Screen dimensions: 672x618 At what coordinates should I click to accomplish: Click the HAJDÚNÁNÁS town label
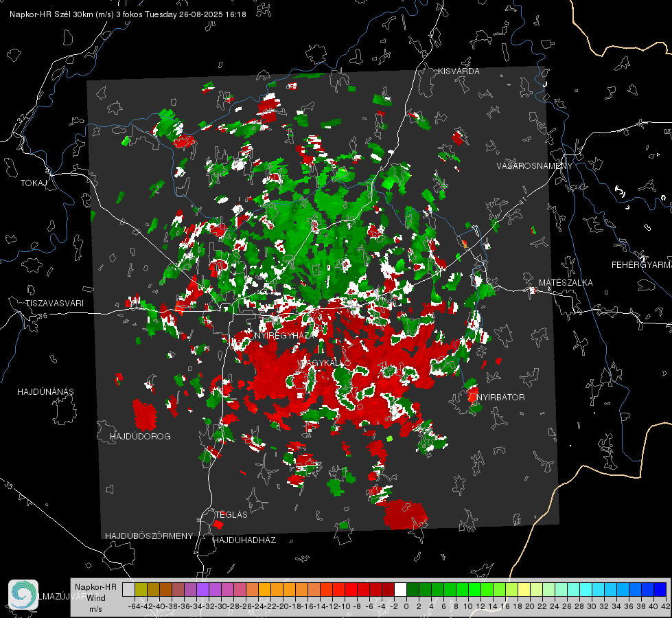tap(45, 391)
